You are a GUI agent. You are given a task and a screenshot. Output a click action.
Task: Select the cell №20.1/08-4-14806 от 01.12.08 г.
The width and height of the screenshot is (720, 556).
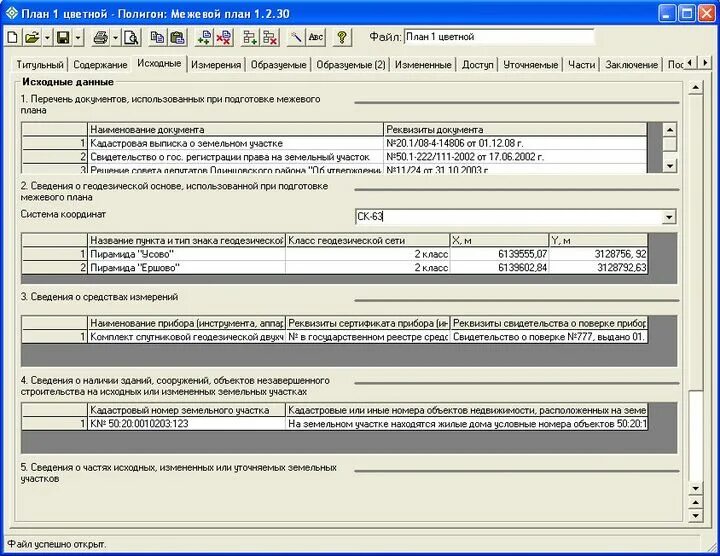click(x=515, y=143)
